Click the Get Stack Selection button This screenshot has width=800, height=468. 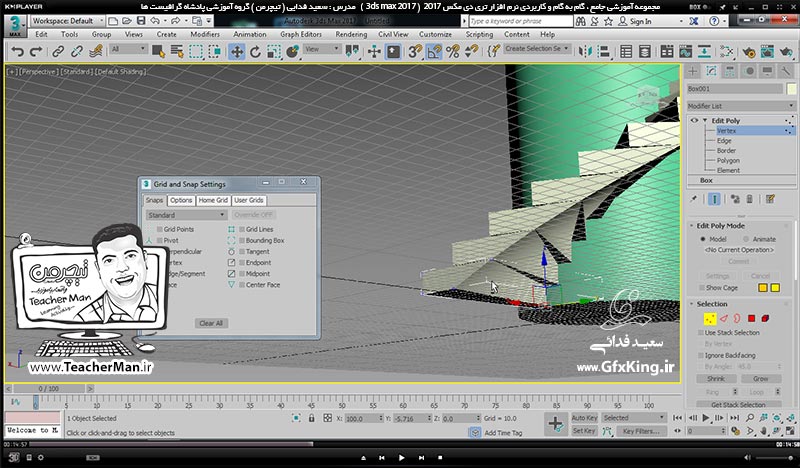tap(738, 404)
